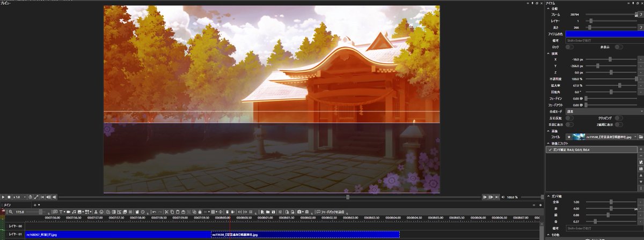
Task: Toggle the ロック switch
Action: pyautogui.click(x=569, y=47)
